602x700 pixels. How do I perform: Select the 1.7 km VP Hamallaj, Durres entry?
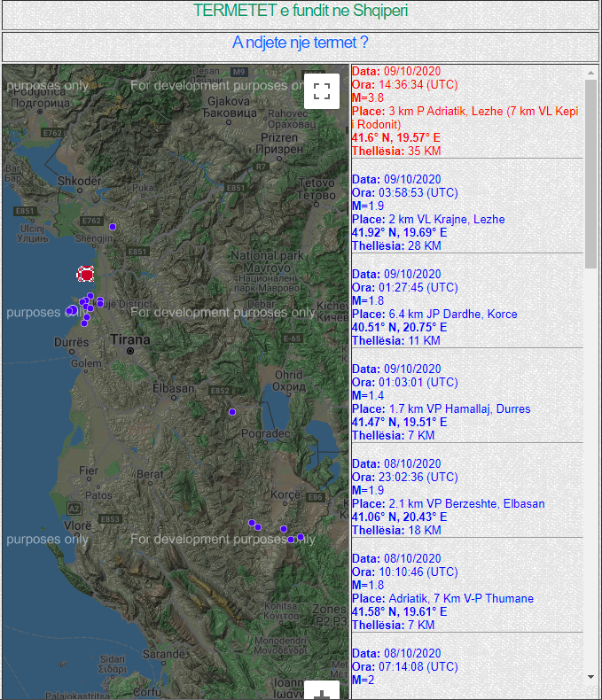coord(466,402)
